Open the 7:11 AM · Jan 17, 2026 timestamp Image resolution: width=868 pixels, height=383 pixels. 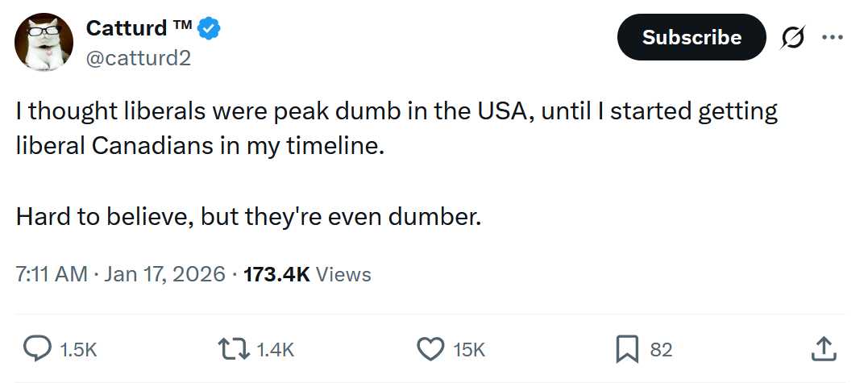pos(120,274)
